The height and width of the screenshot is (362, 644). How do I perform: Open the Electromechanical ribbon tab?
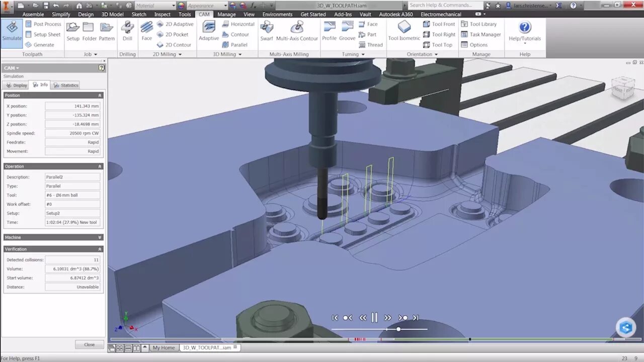point(441,15)
